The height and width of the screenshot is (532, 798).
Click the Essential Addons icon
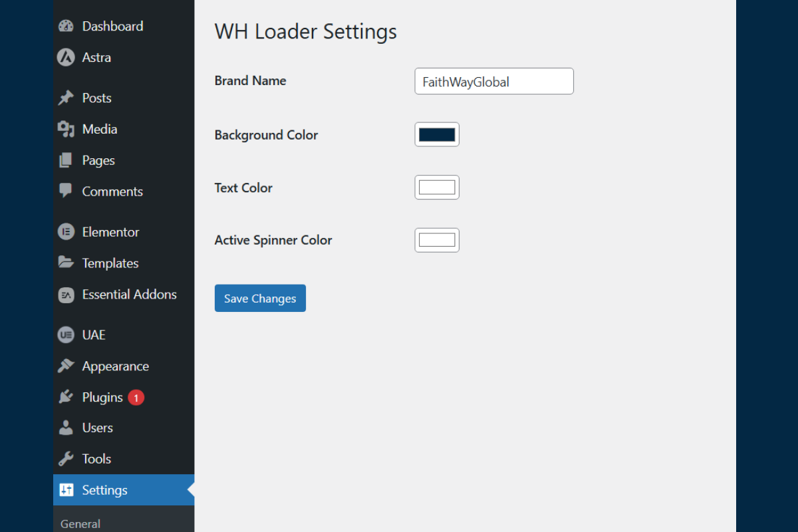pos(66,295)
